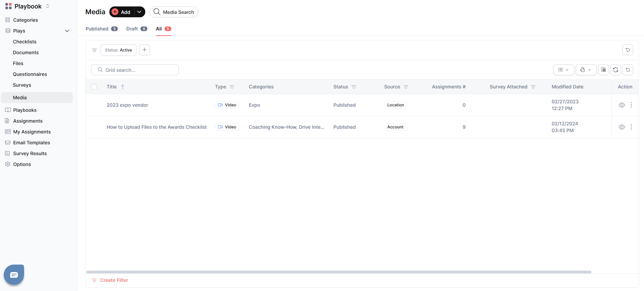Click the Expo category cell
The image size is (644, 291).
pos(254,105)
